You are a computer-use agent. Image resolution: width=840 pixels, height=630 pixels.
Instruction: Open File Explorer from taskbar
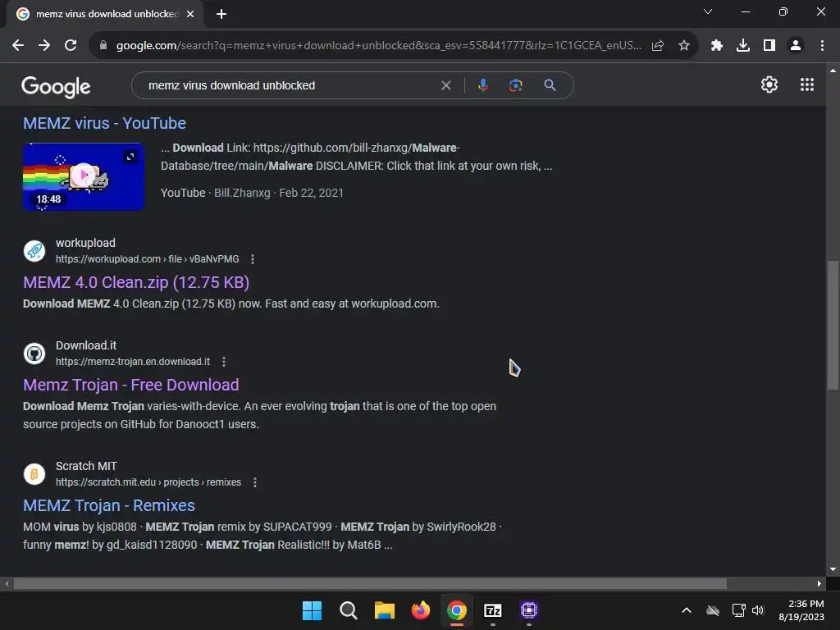click(384, 610)
